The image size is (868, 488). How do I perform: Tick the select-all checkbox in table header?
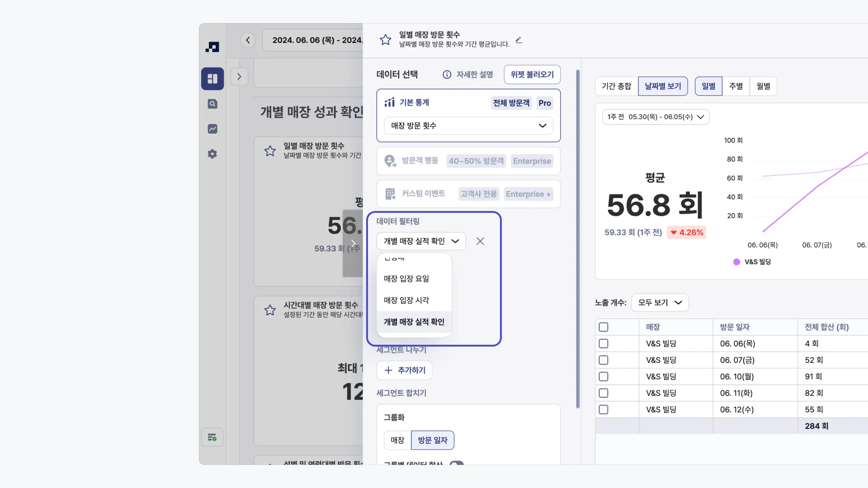tap(604, 327)
